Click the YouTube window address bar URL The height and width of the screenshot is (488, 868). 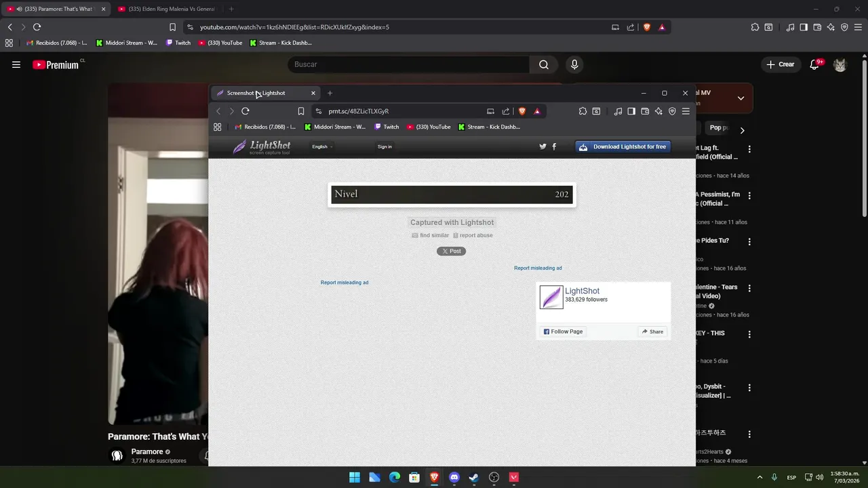294,27
